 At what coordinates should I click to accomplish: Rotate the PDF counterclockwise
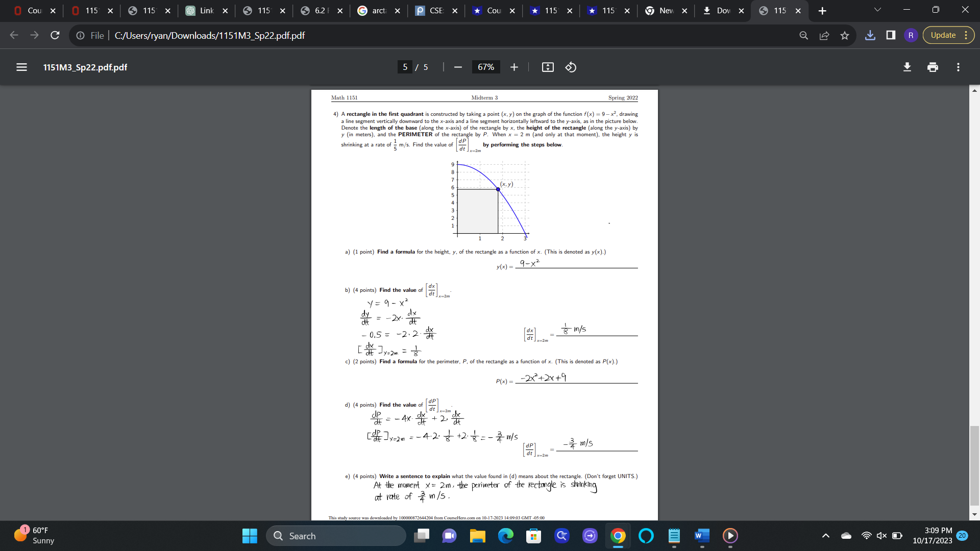click(571, 67)
